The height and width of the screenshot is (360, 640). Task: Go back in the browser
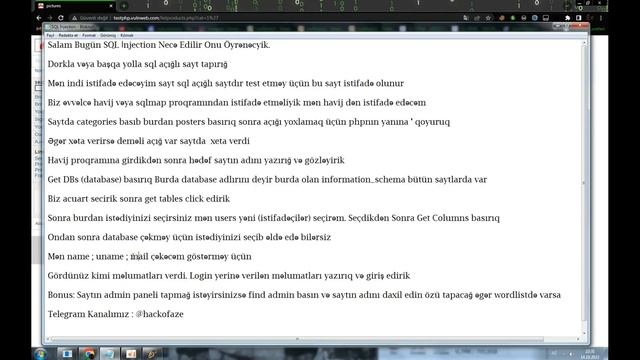tap(39, 18)
